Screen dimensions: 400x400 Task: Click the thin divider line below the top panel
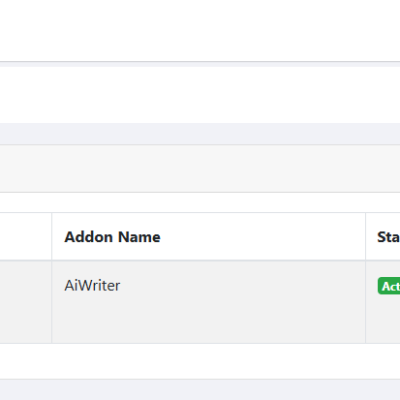click(200, 62)
